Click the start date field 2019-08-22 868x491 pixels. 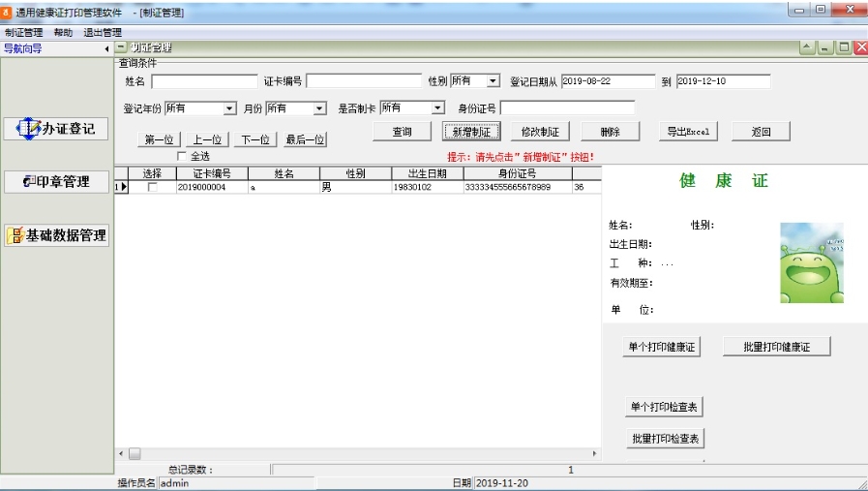pos(608,81)
